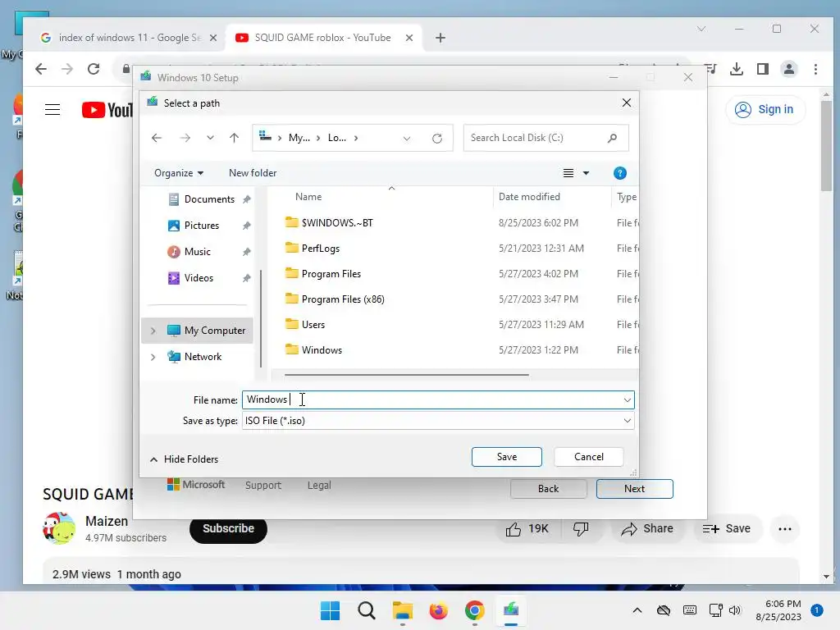Open recent locations chevron in file dialog
Viewport: 840px width, 630px height.
210,138
